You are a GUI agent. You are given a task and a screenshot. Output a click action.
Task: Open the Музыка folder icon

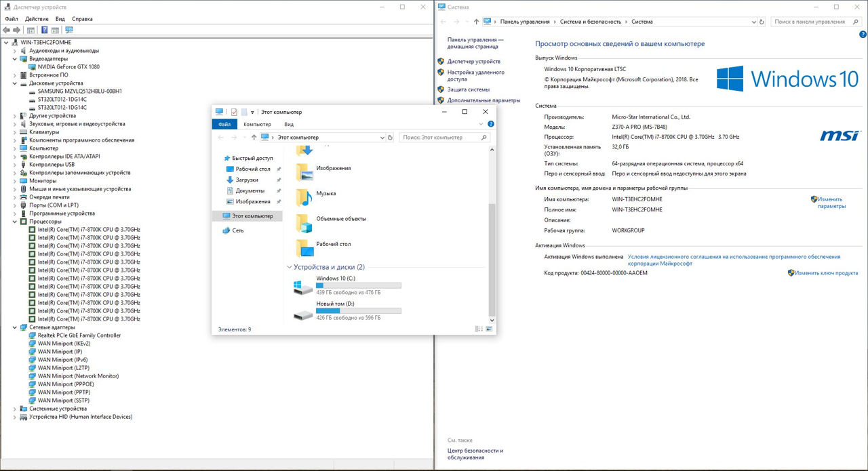click(x=304, y=196)
